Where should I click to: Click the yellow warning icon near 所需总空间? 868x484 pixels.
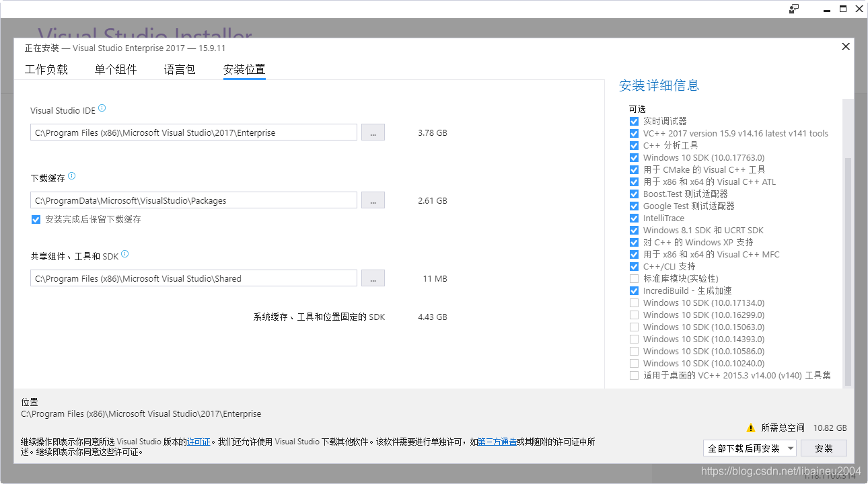[751, 428]
